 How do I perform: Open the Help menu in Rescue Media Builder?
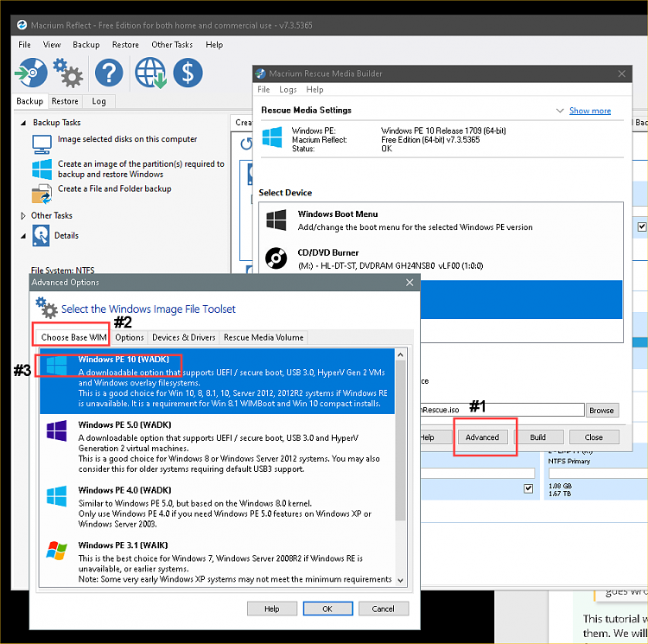click(314, 90)
